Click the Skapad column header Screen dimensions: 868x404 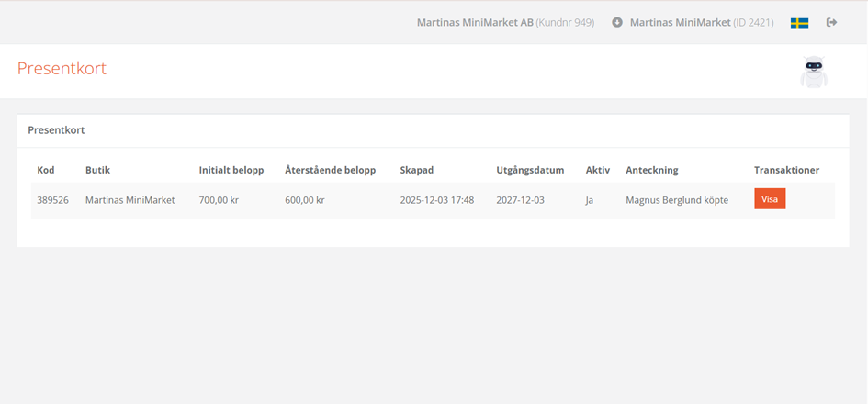click(x=416, y=170)
